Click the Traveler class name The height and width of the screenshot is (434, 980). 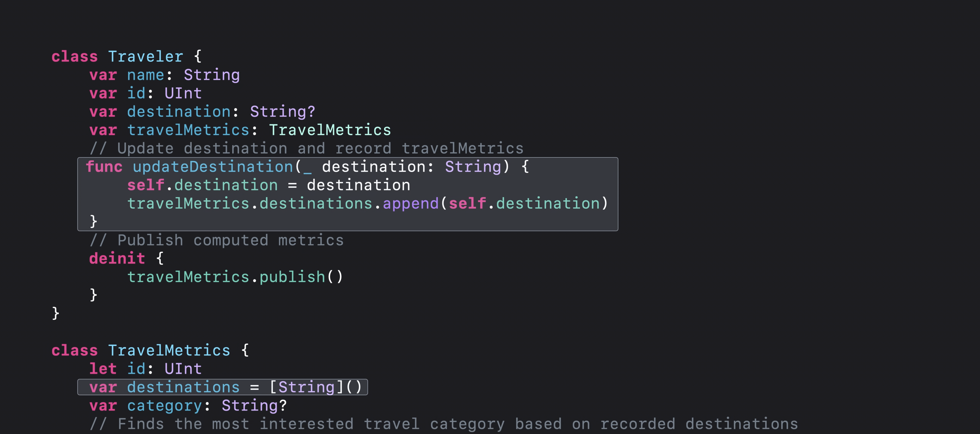click(x=145, y=57)
